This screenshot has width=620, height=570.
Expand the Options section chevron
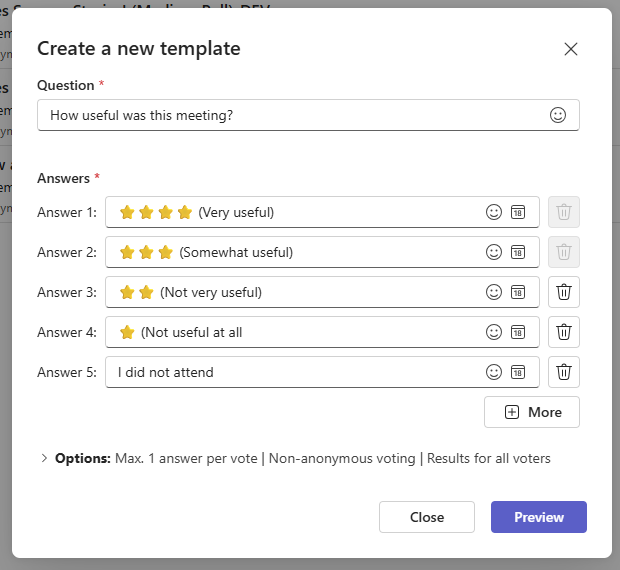pos(44,458)
